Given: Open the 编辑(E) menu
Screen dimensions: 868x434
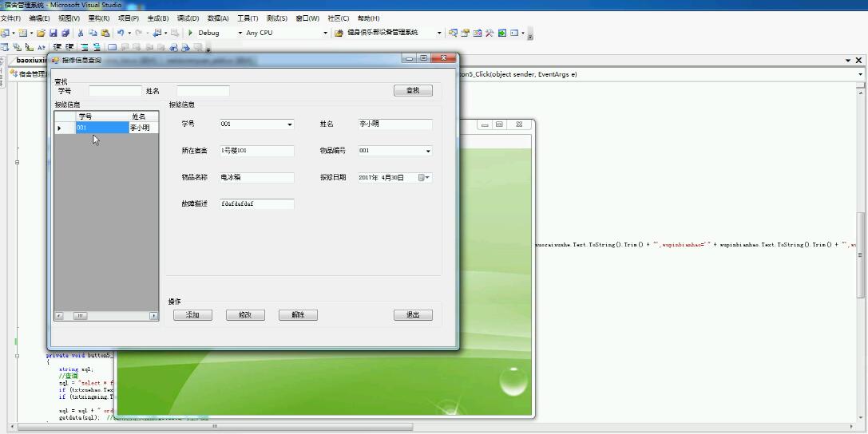Looking at the screenshot, I should tap(39, 18).
